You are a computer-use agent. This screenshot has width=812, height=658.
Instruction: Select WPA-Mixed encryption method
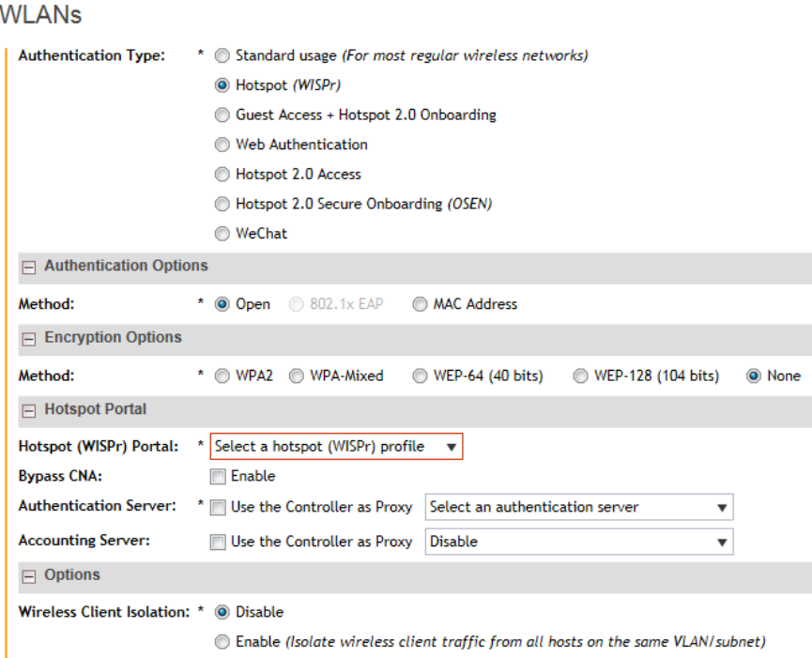[x=296, y=376]
